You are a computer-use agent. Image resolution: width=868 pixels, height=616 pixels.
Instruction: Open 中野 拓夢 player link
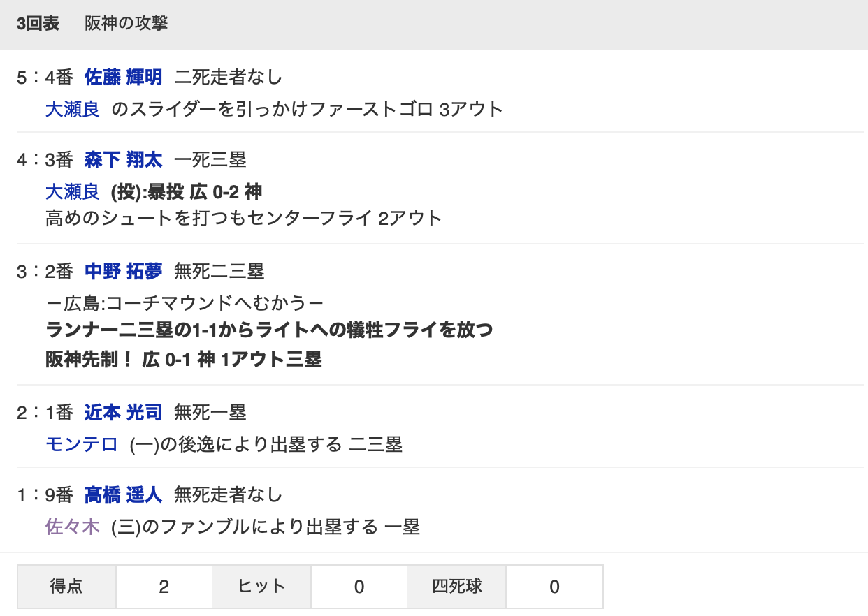coord(123,271)
